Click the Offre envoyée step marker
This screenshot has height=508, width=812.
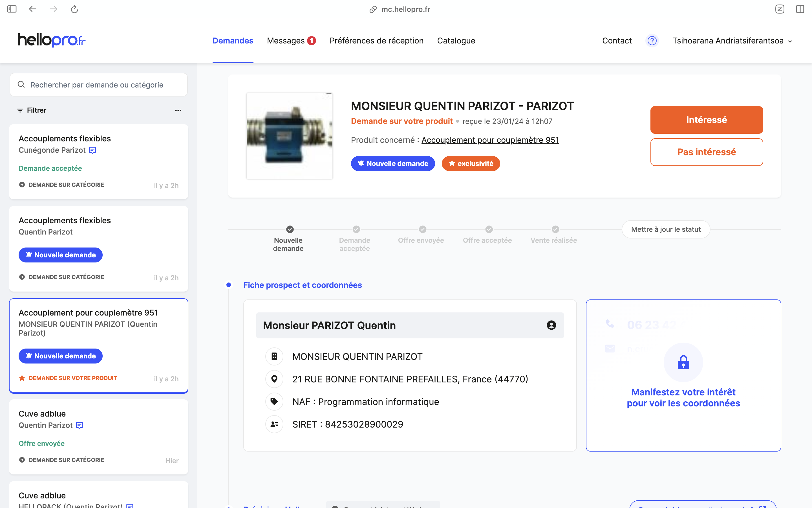click(423, 229)
